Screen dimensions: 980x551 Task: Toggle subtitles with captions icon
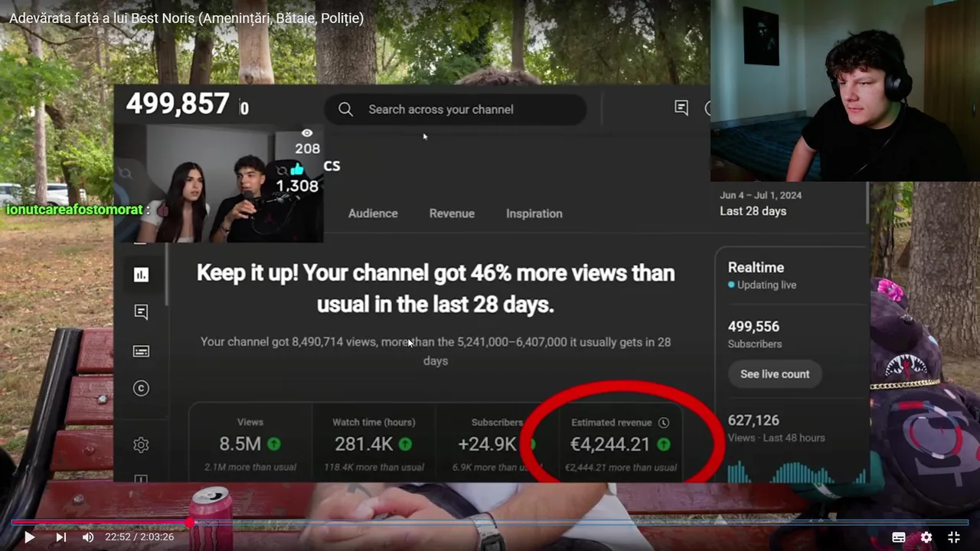(x=899, y=537)
